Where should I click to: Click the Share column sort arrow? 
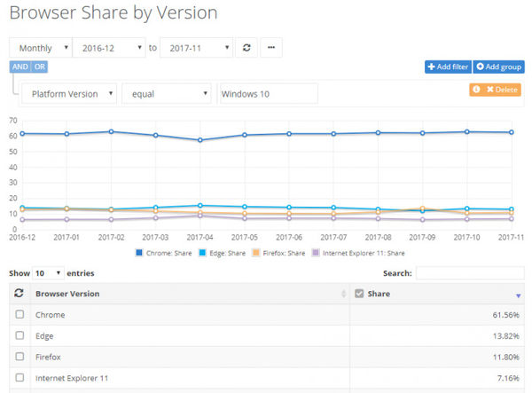point(518,295)
